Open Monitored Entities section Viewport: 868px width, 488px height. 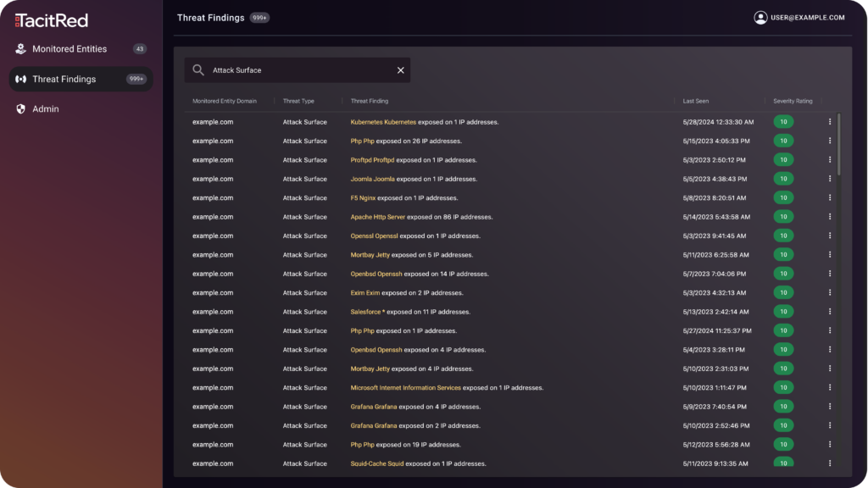[70, 49]
